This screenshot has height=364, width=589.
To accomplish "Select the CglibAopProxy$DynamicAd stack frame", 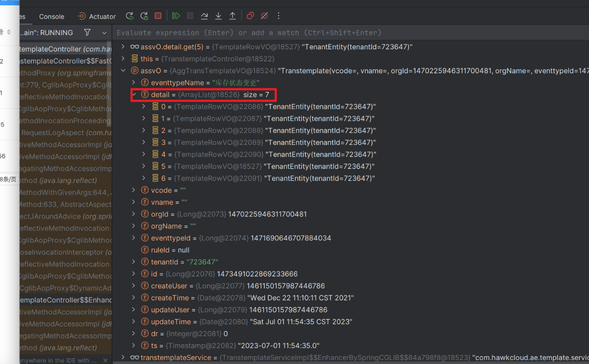I will [66, 288].
